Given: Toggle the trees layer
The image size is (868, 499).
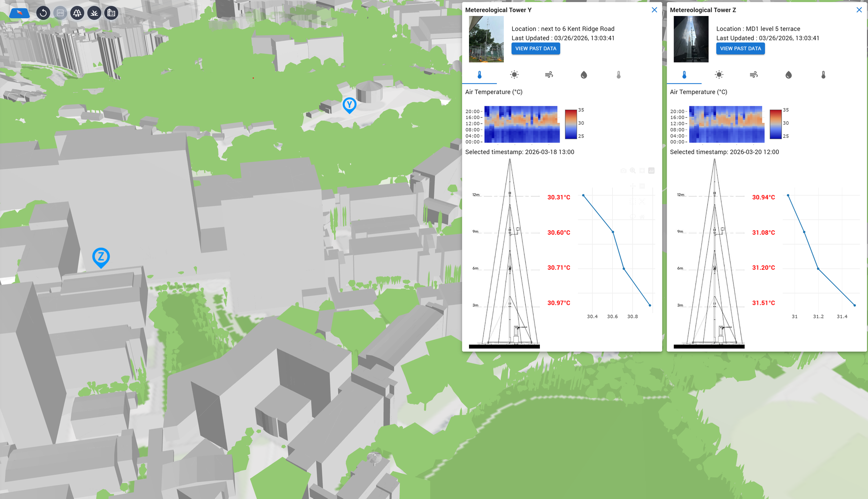Looking at the screenshot, I should point(77,13).
